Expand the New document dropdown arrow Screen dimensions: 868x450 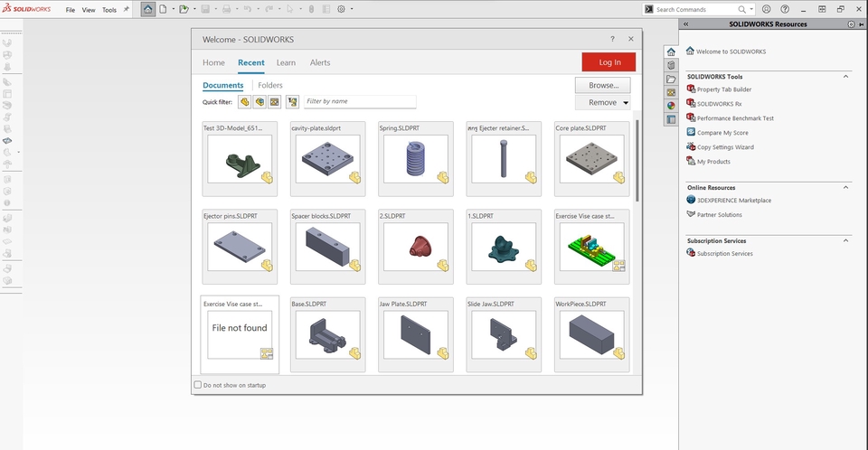(174, 9)
